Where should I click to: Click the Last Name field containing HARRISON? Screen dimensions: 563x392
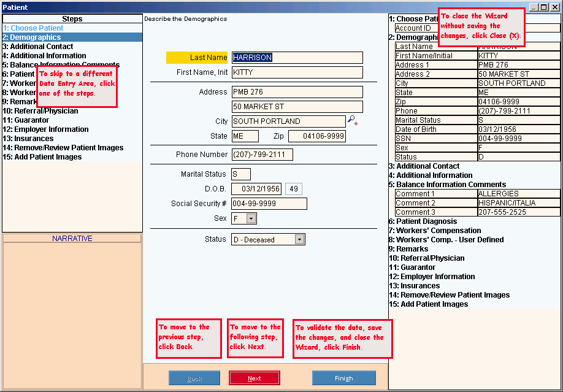pos(297,58)
